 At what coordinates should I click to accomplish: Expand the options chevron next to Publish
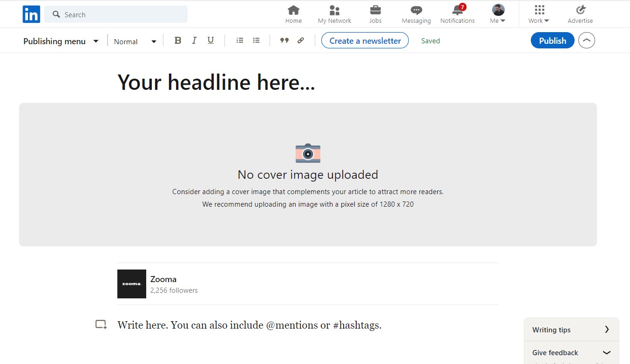tap(586, 40)
